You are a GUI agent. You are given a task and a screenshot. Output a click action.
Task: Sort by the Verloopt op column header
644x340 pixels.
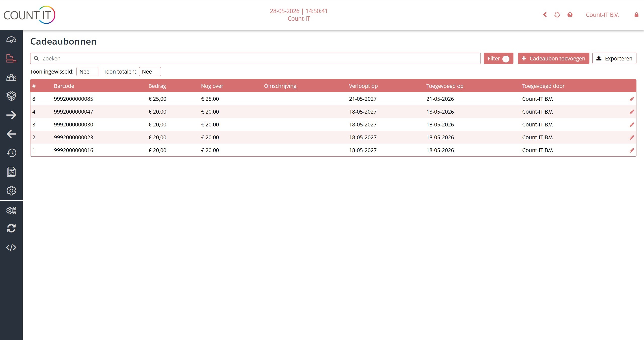(363, 86)
